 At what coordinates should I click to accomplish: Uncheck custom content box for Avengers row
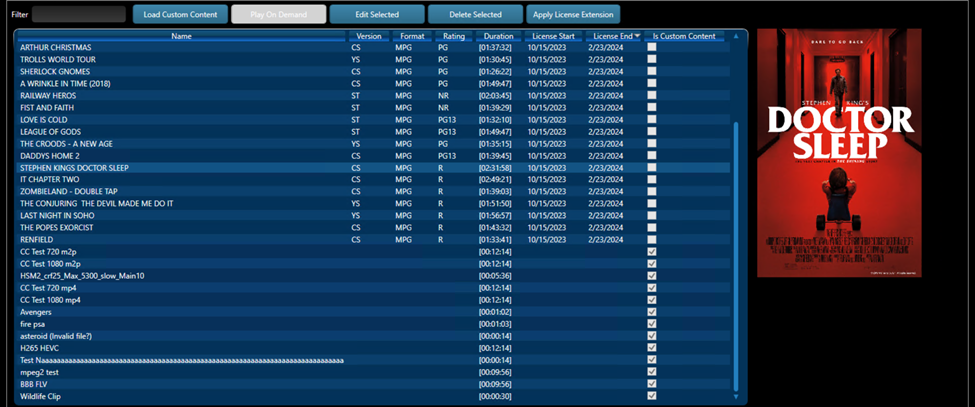click(652, 312)
